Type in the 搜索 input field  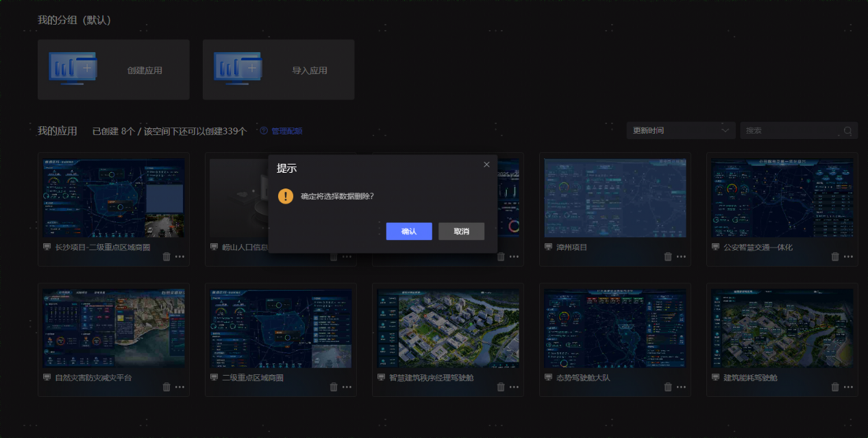click(791, 131)
